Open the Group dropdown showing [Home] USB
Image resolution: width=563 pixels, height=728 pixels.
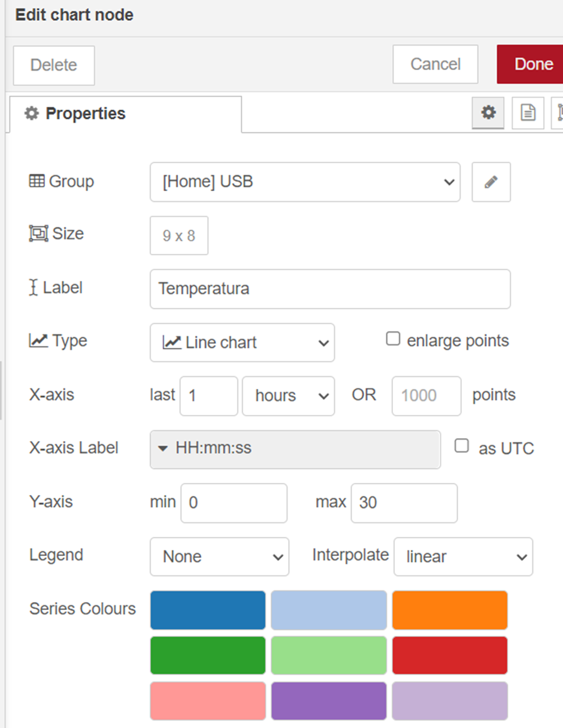[305, 182]
